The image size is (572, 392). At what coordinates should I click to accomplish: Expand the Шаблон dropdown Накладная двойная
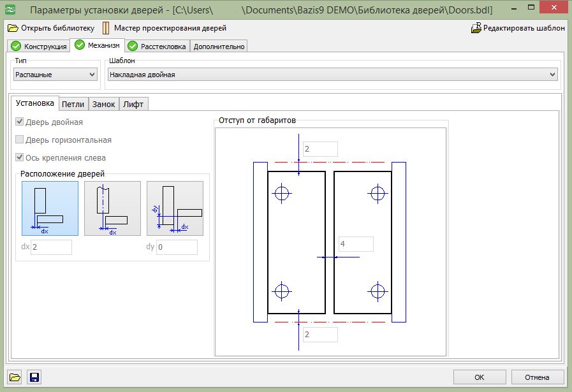point(332,75)
